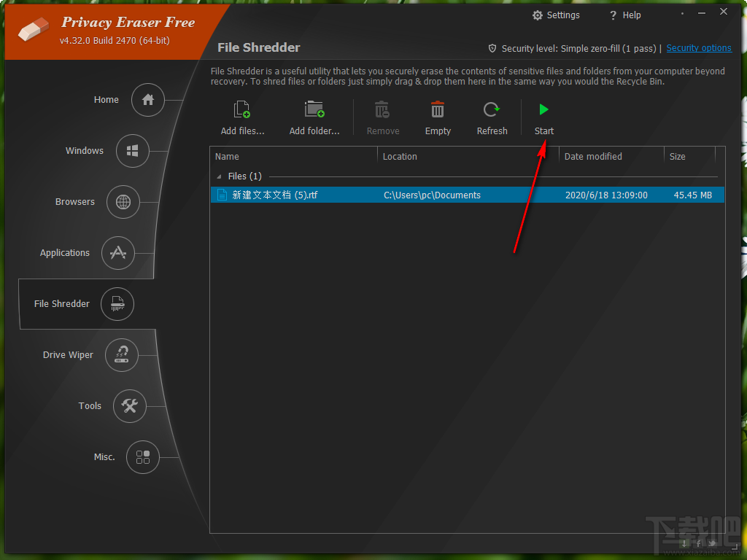The height and width of the screenshot is (560, 747).
Task: Open the Windows cleaning section
Action: point(133,151)
